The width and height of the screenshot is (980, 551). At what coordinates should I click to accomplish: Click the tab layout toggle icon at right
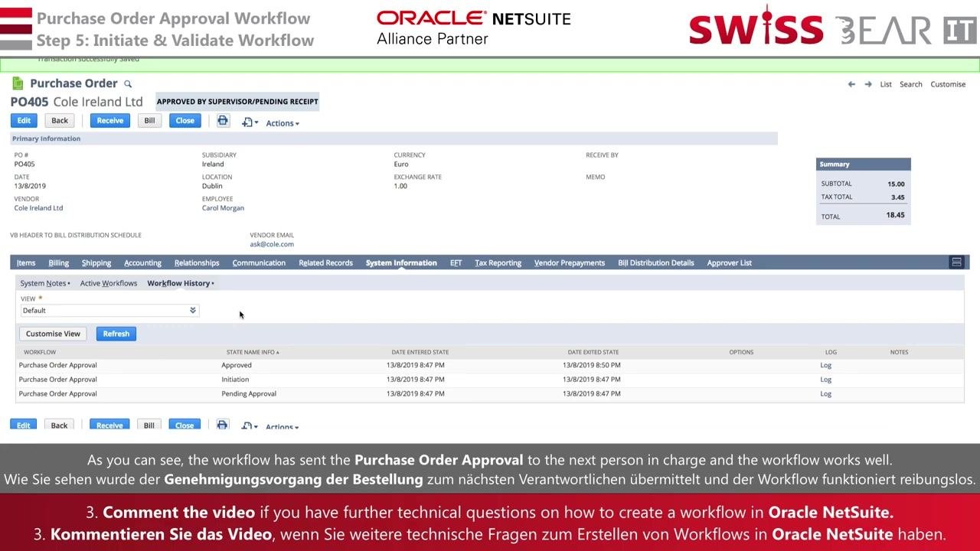point(956,262)
